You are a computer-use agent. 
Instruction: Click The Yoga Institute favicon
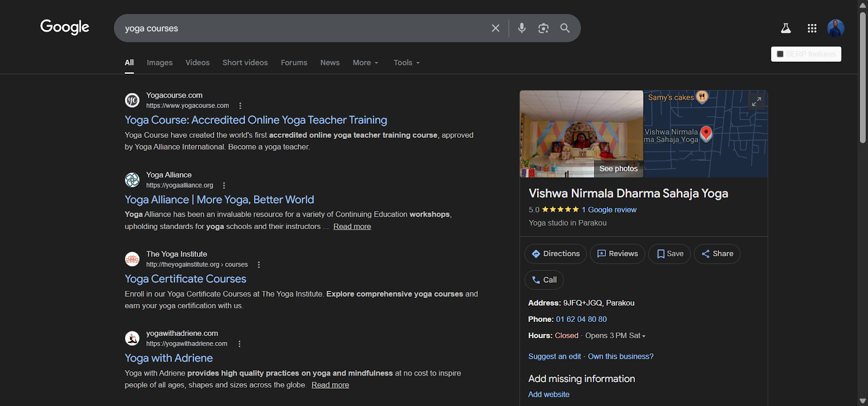(132, 259)
